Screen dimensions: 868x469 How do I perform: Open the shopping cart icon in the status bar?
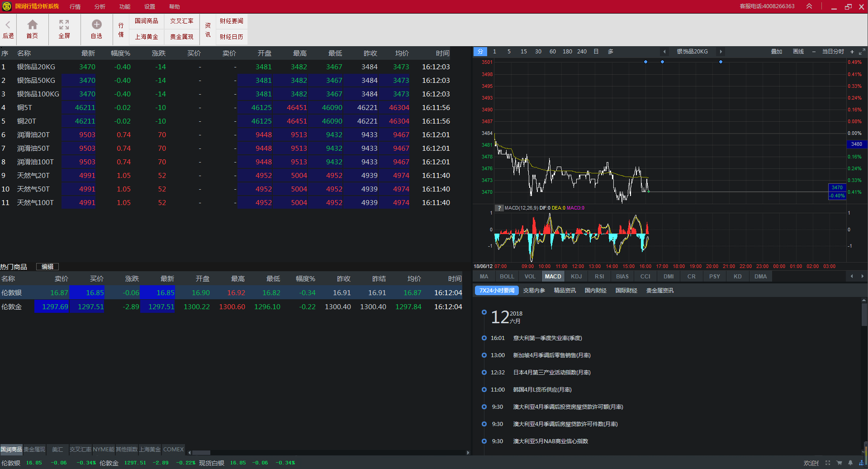[x=840, y=463]
